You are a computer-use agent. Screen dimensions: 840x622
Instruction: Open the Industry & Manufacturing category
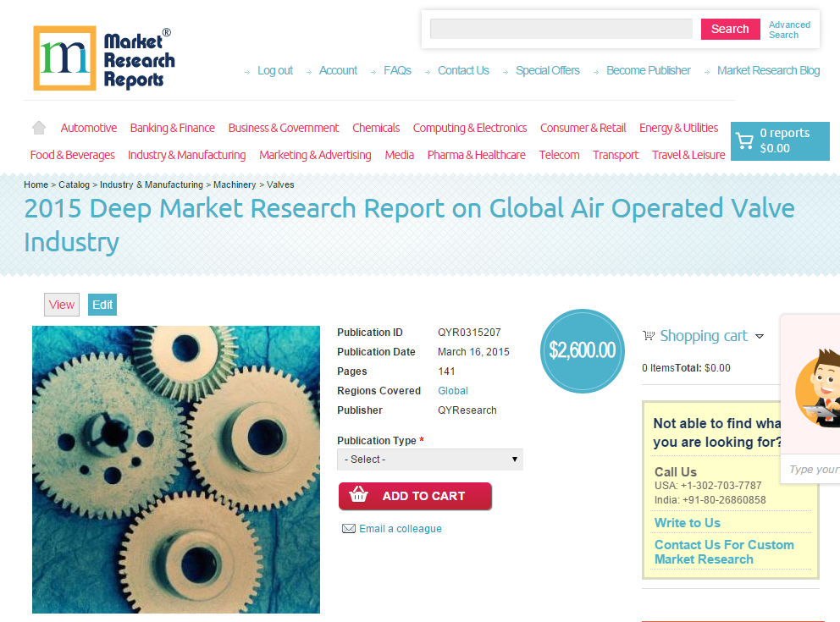(186, 155)
